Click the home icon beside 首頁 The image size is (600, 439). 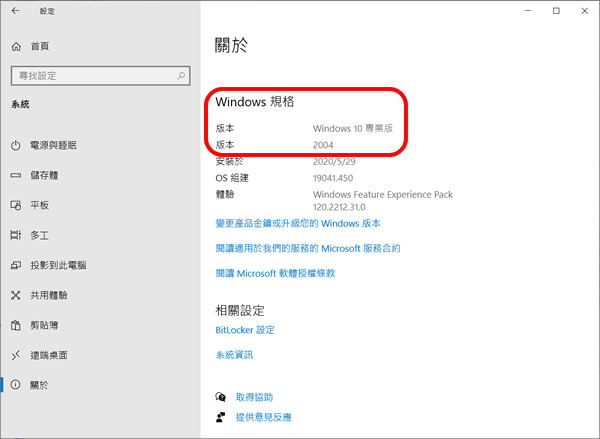click(16, 47)
